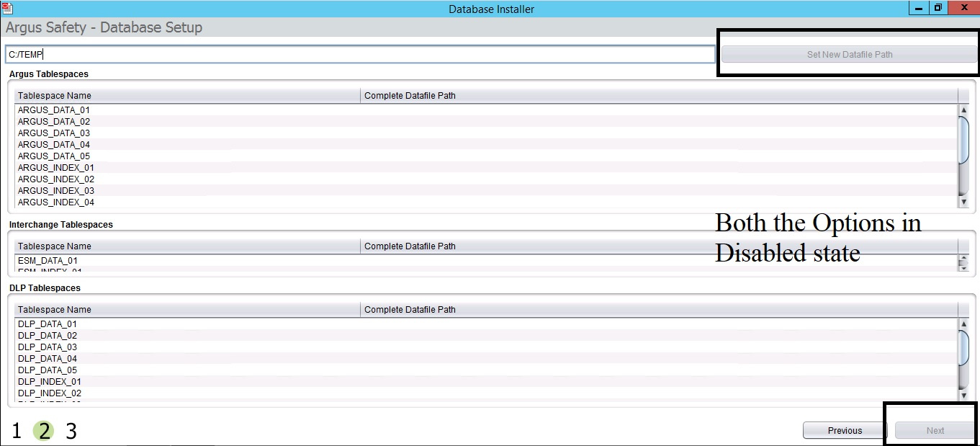
Task: Select ARGUS_DATA_04 tablespace row
Action: tap(486, 144)
